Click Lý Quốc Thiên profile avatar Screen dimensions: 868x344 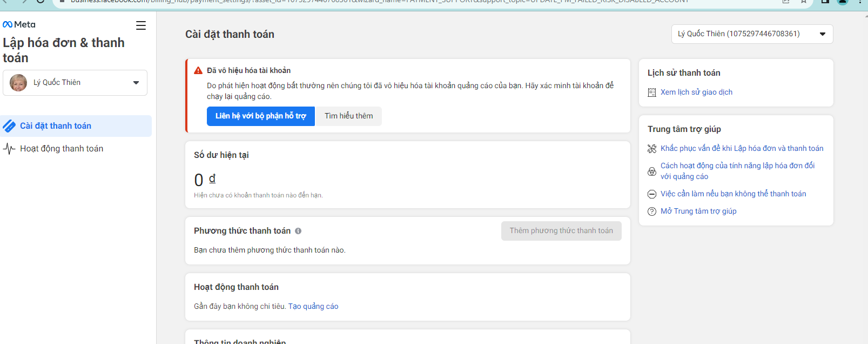[x=18, y=83]
